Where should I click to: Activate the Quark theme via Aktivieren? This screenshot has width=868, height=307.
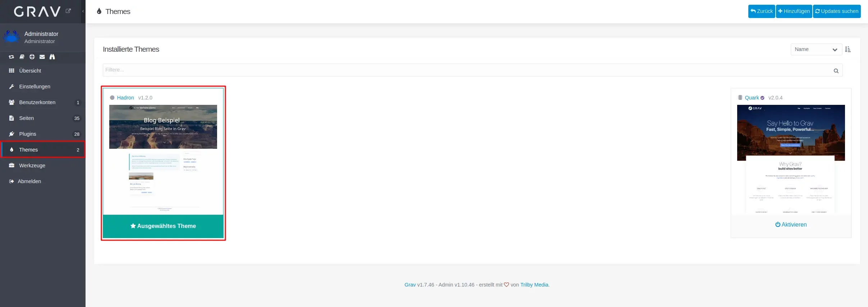click(x=791, y=225)
